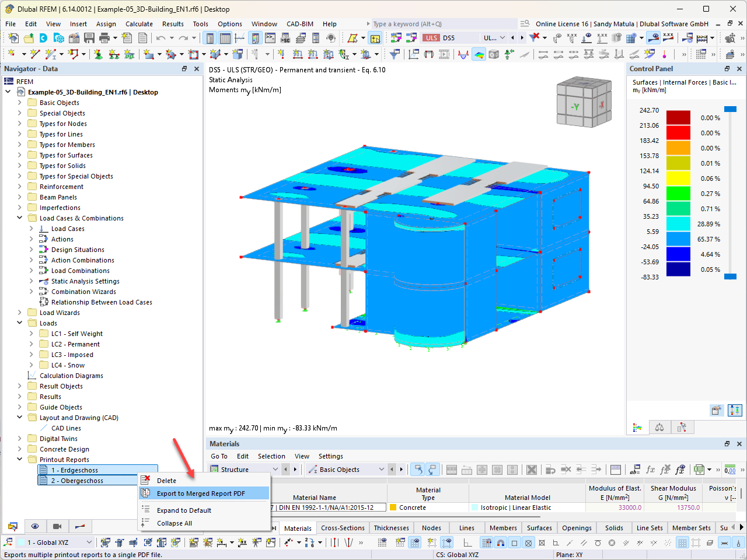Click the Concrete material type cell
The image size is (747, 560).
pos(428,508)
